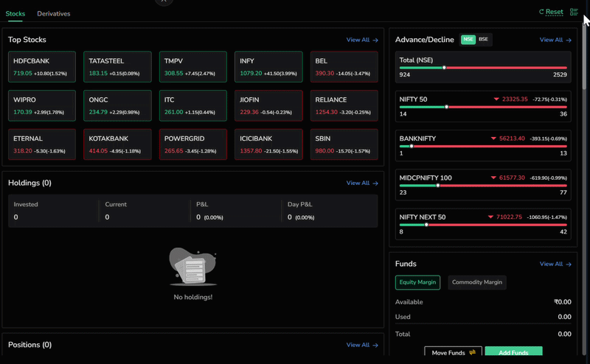The image size is (590, 364).
Task: Click the Positions (0) heading
Action: coord(29,345)
